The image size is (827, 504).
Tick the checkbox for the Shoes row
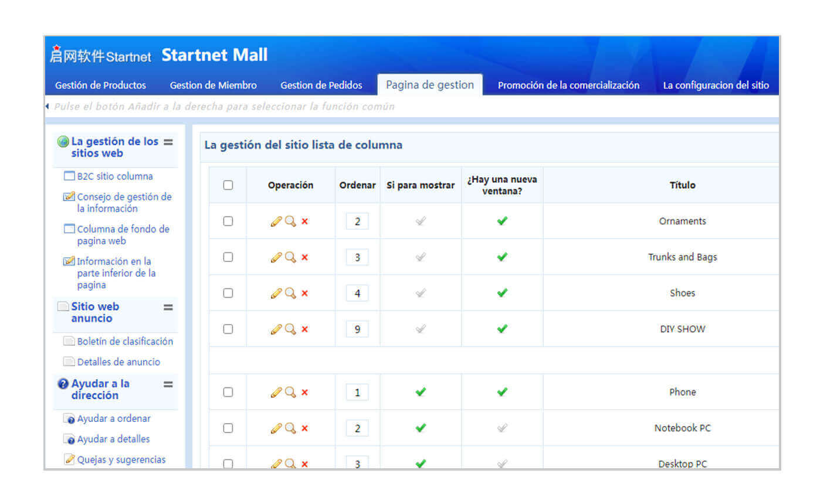pyautogui.click(x=228, y=293)
